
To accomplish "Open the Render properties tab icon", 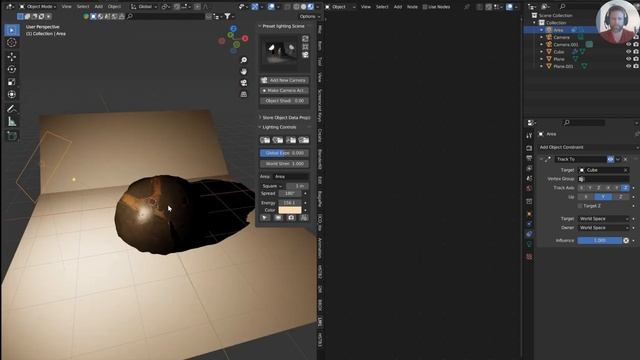I will coord(529,148).
